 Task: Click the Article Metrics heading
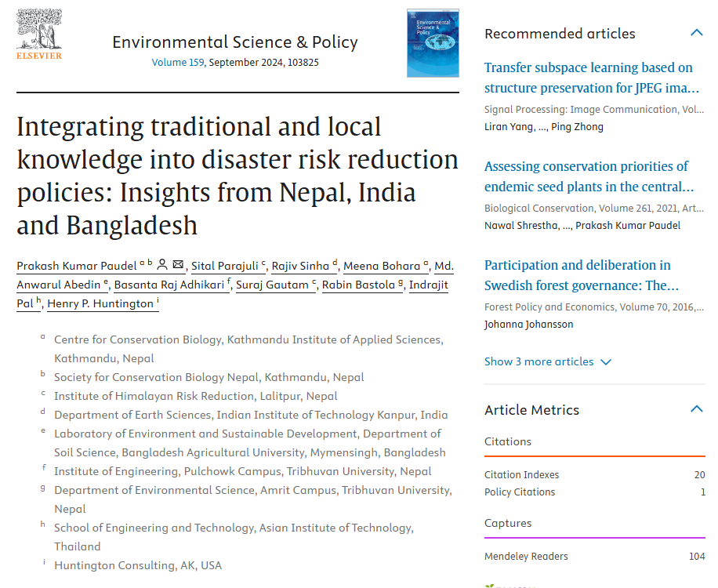point(531,410)
